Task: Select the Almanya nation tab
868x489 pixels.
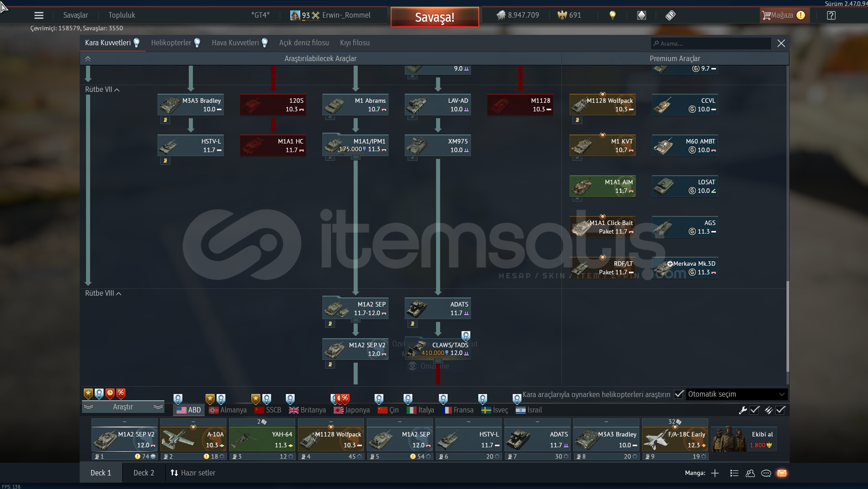Action: pos(228,410)
